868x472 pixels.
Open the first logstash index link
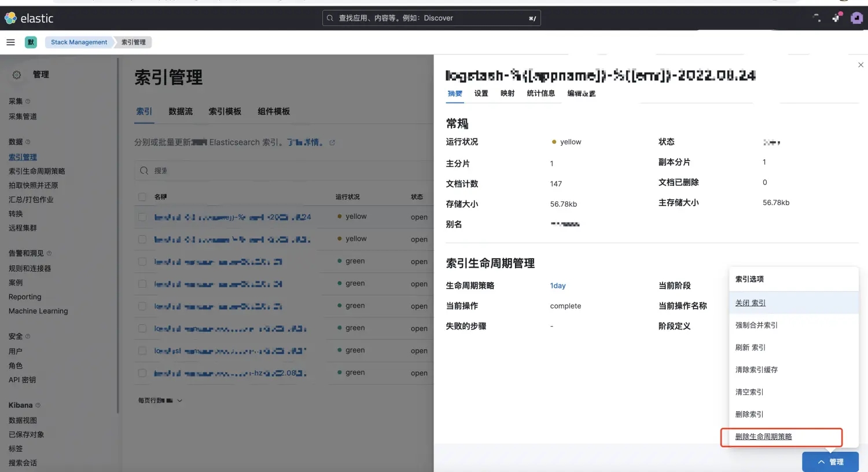point(233,217)
